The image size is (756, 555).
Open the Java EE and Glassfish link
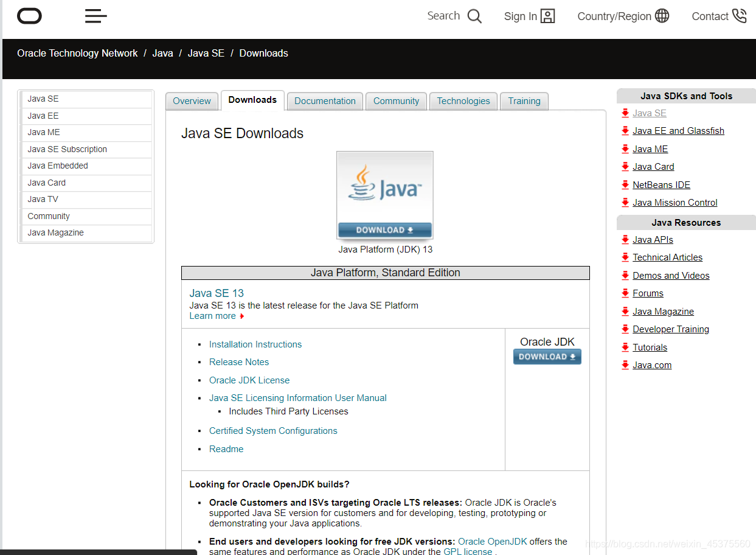(678, 131)
